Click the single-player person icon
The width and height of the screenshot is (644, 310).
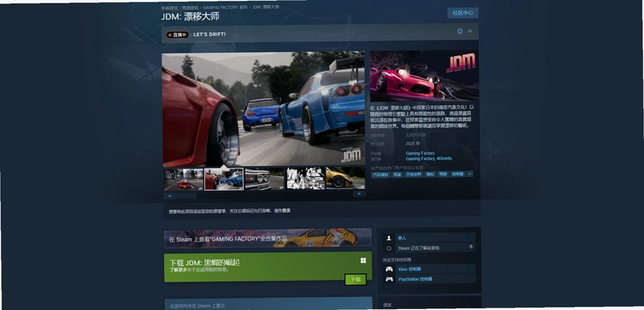(x=389, y=238)
